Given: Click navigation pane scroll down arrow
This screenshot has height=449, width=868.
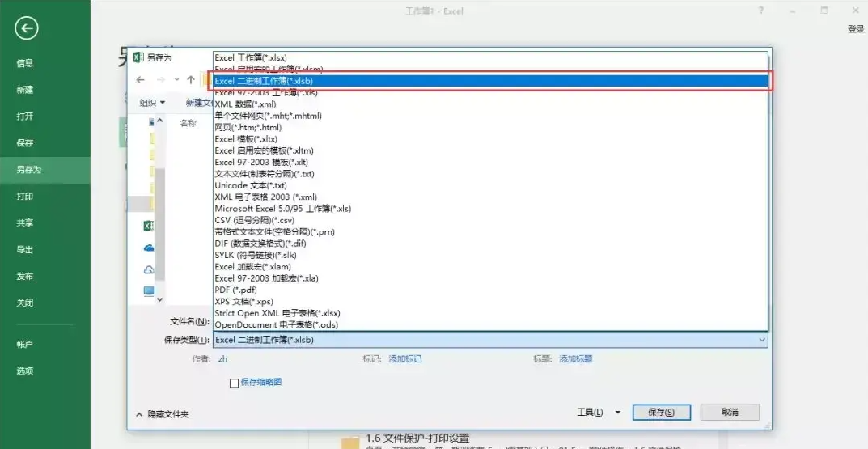Looking at the screenshot, I should pyautogui.click(x=160, y=299).
